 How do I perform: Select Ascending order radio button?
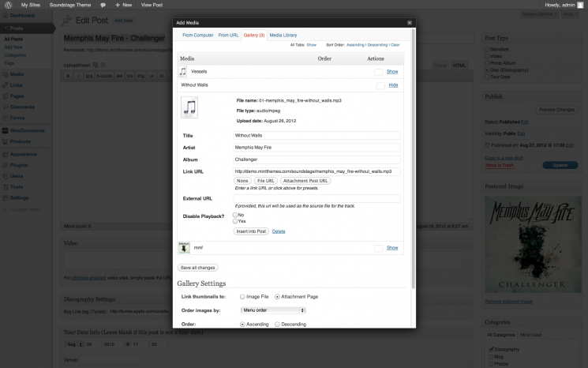point(242,324)
